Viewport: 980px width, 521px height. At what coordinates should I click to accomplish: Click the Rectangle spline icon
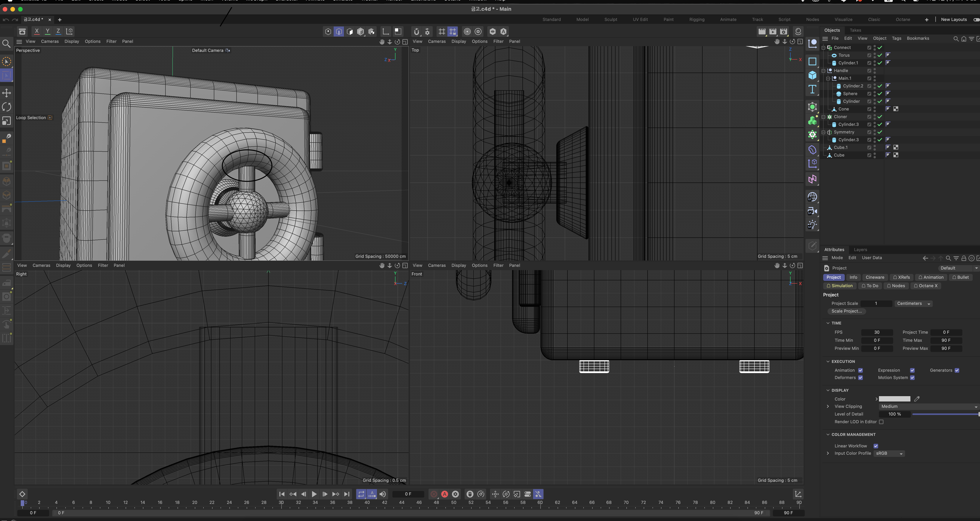(812, 61)
